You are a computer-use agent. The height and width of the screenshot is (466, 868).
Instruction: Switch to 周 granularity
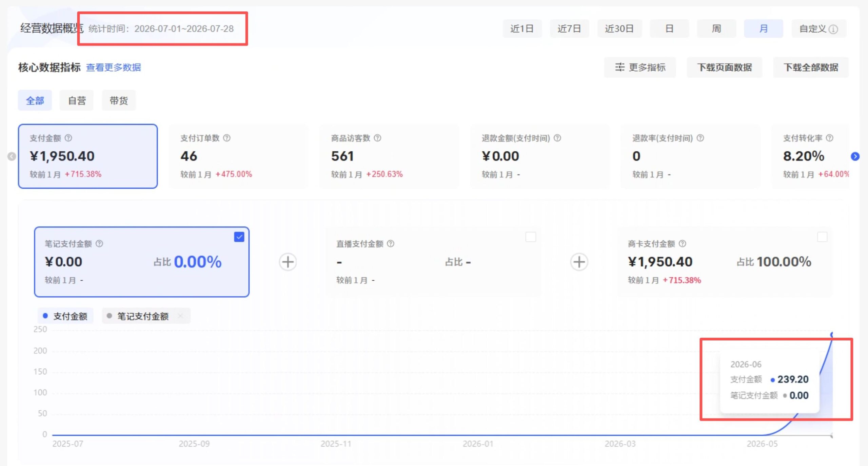click(716, 29)
